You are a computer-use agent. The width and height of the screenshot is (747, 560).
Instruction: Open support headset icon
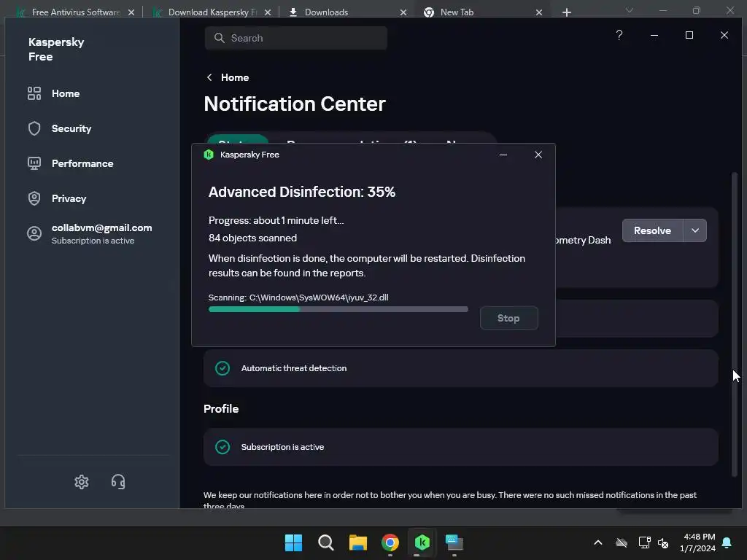pyautogui.click(x=118, y=482)
